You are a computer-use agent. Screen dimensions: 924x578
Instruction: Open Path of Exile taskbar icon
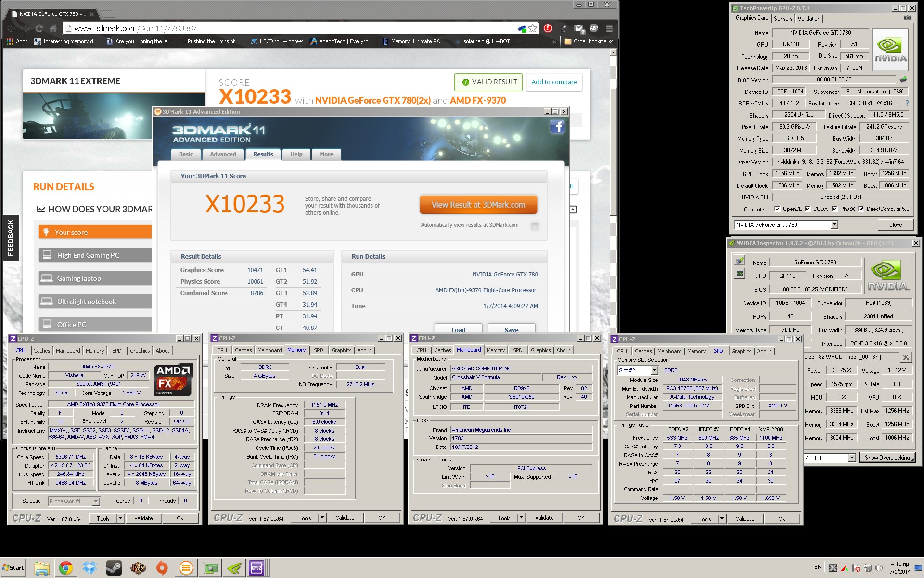138,568
